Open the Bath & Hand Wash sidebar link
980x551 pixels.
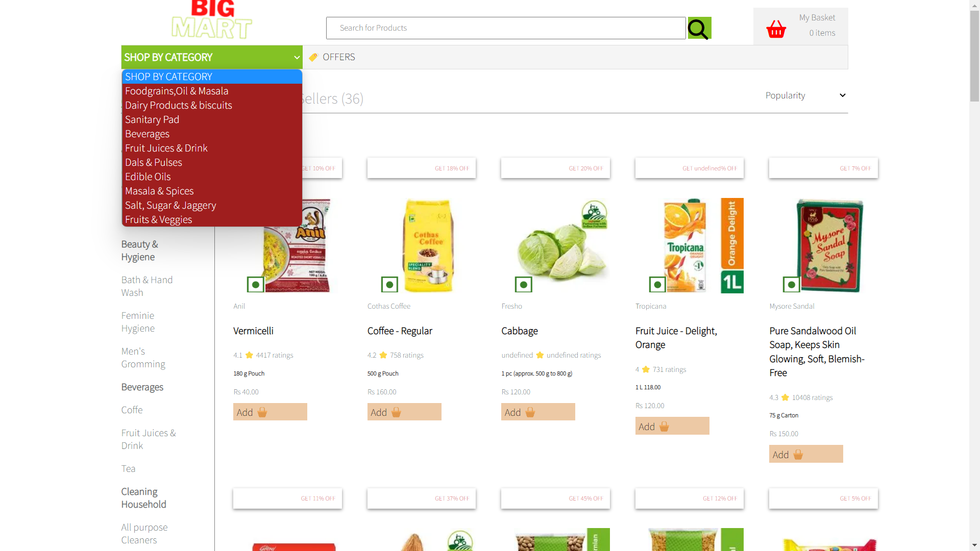(x=147, y=286)
